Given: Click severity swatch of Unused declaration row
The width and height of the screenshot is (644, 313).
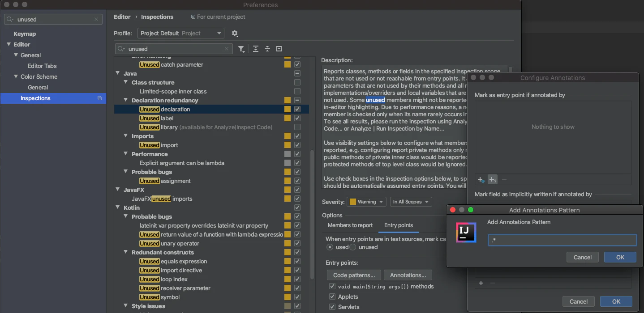Looking at the screenshot, I should tap(288, 109).
